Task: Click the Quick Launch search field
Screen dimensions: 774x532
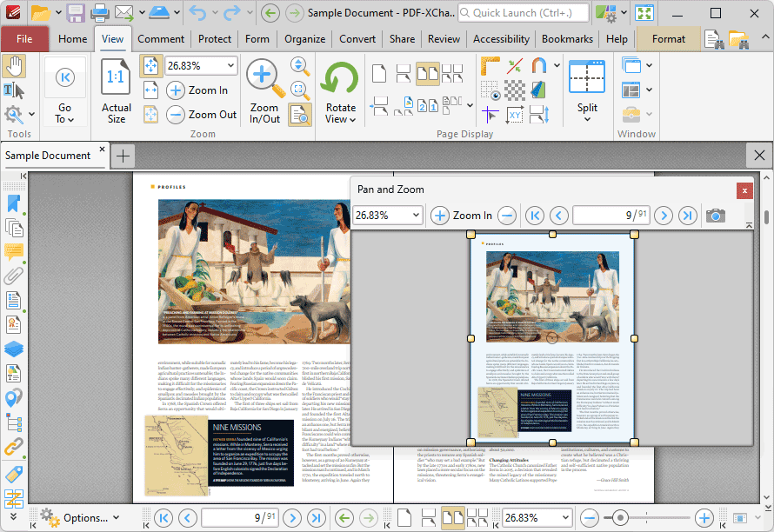Action: (524, 13)
